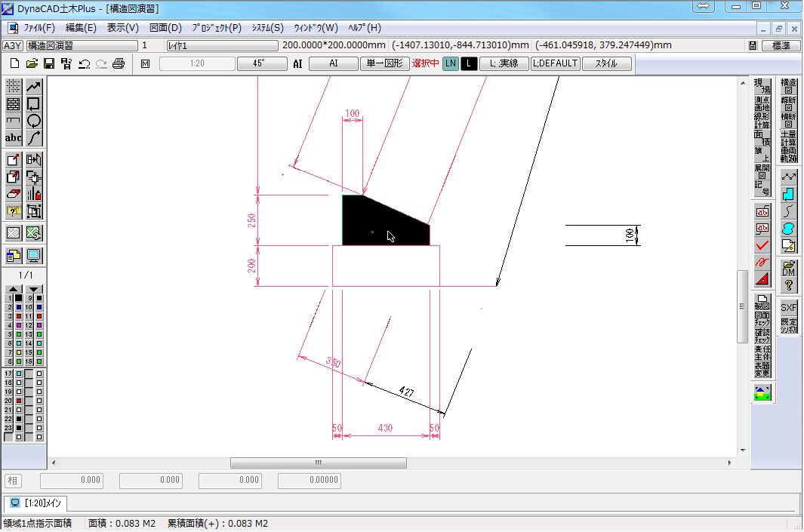
Task: Toggle the LN indicator
Action: (450, 63)
